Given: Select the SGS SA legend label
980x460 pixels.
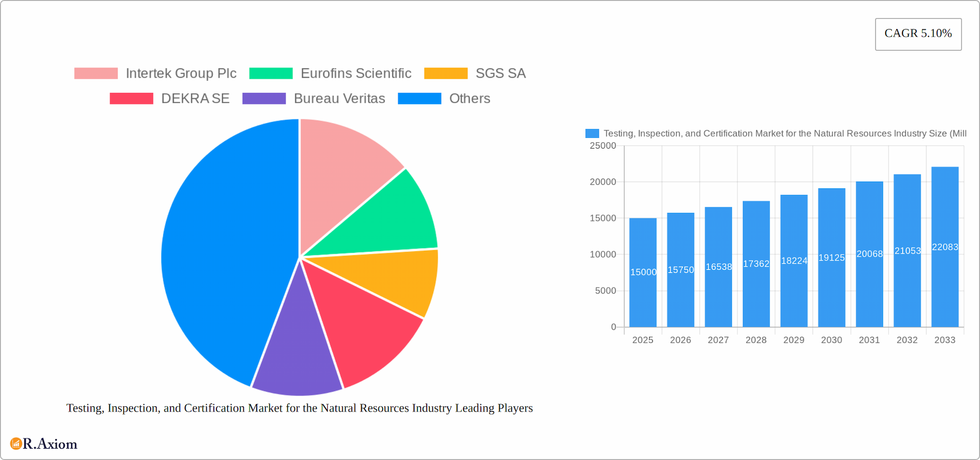Looking at the screenshot, I should click(x=500, y=73).
